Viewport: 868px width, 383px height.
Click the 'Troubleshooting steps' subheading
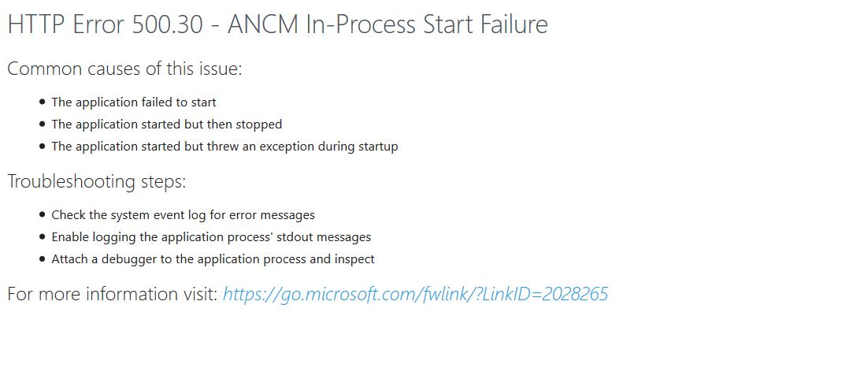coord(96,181)
